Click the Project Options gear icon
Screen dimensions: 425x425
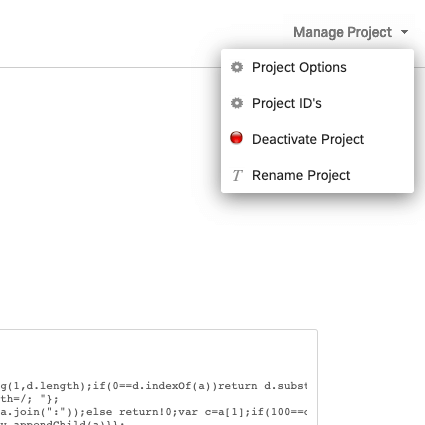(237, 67)
